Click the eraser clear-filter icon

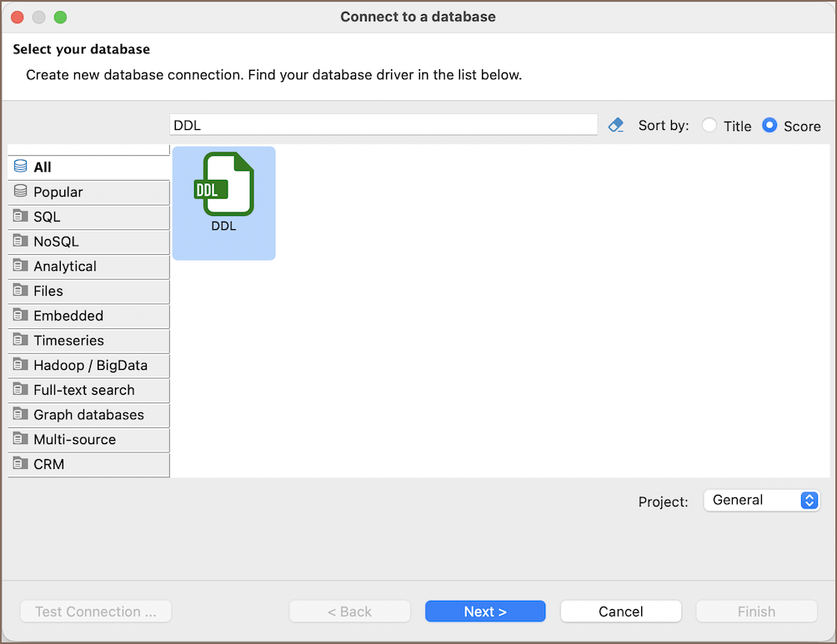pyautogui.click(x=616, y=126)
